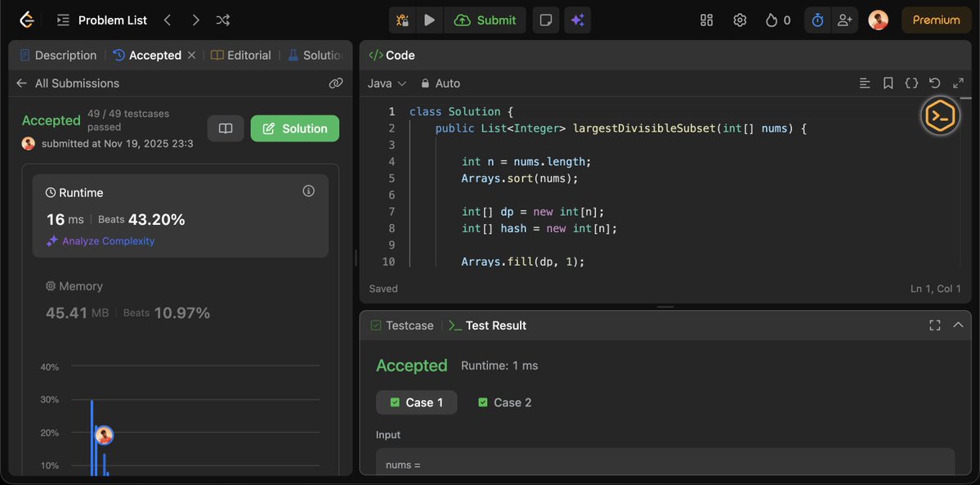This screenshot has height=485, width=980.
Task: Click the format code lines icon
Action: point(865,83)
